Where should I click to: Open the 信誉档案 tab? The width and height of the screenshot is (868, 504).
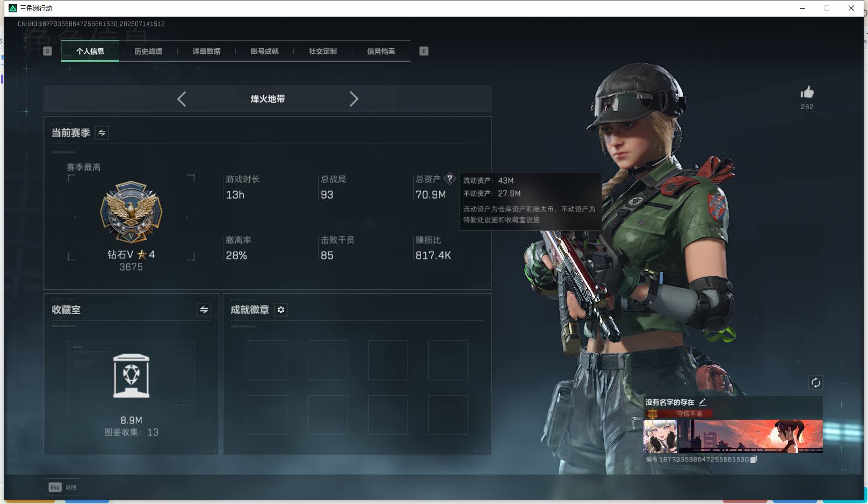coord(381,52)
